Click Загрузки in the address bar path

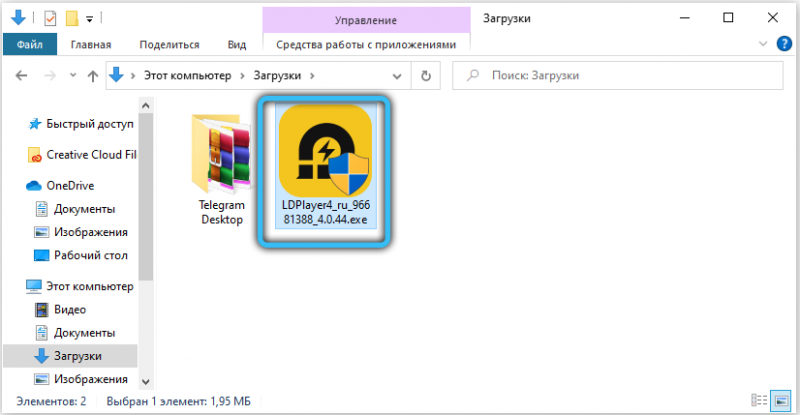pyautogui.click(x=277, y=76)
